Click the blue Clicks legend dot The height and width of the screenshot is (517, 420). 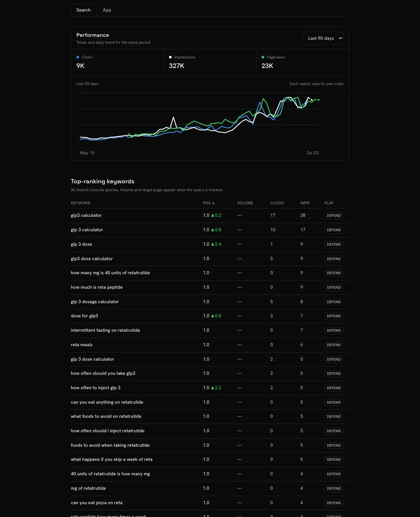pyautogui.click(x=78, y=57)
